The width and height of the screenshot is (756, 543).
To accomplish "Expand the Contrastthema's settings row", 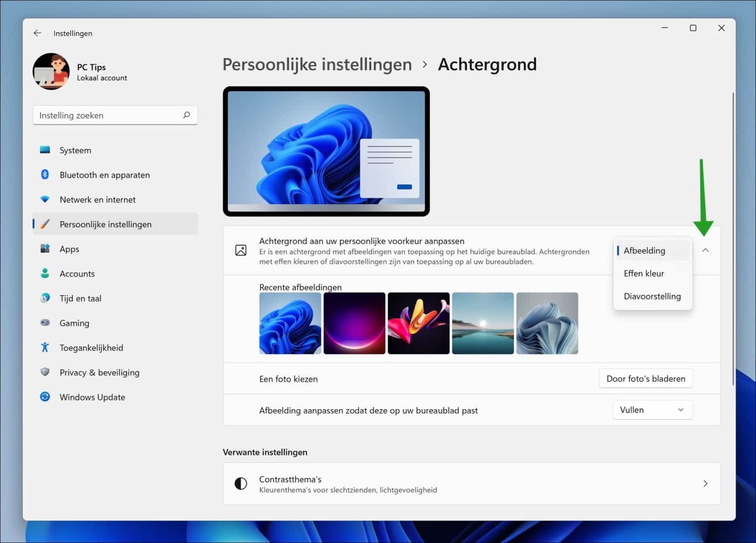I will (705, 483).
